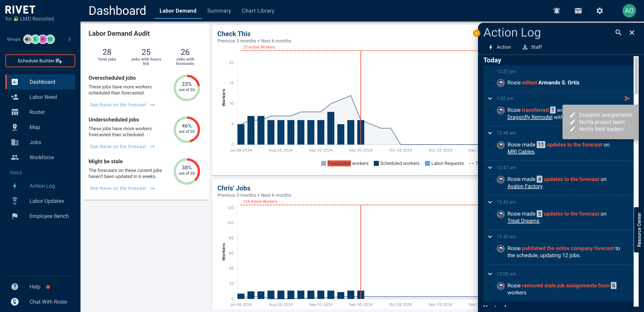Search the Action Log with magnifier icon

click(618, 33)
